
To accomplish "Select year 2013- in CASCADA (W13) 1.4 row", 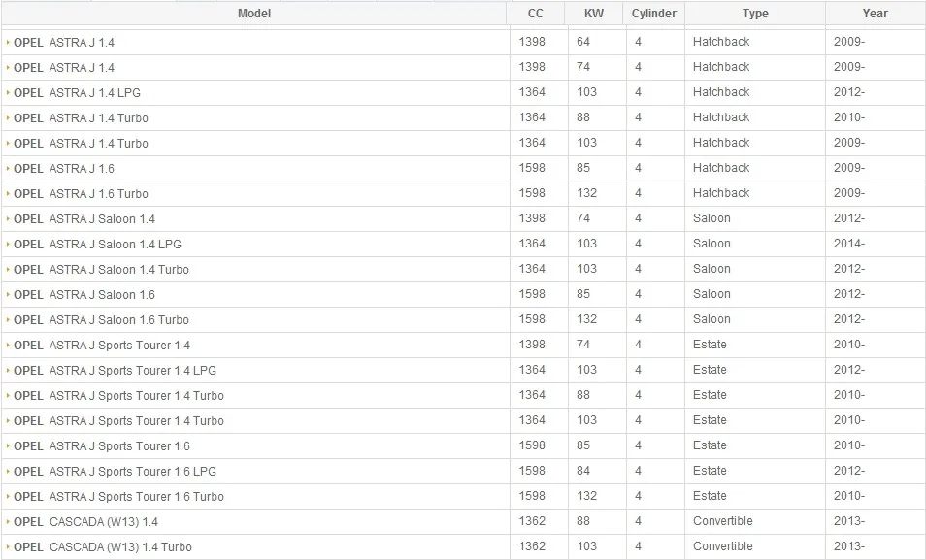I will [x=849, y=521].
